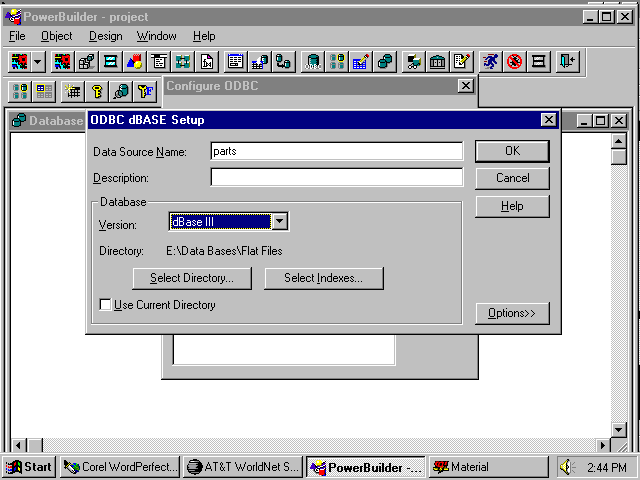Click the table with cylinder Query icon
This screenshot has width=640, height=480.
tap(260, 62)
